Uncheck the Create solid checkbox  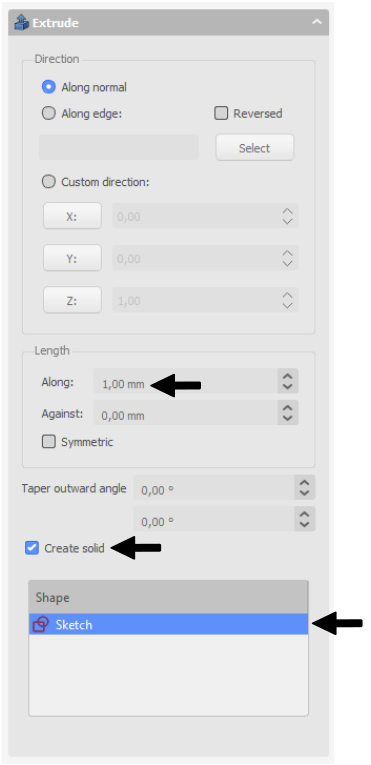coord(32,548)
